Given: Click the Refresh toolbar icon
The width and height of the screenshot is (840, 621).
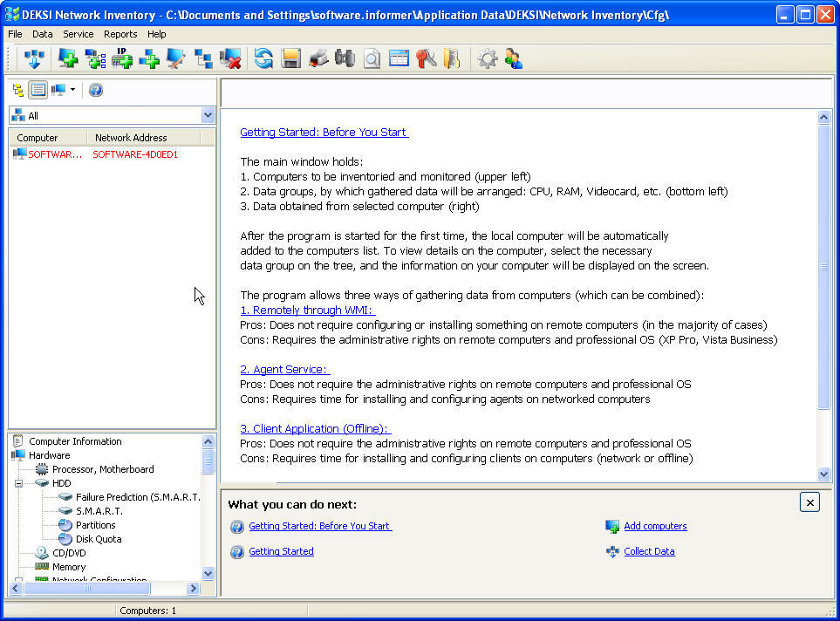Looking at the screenshot, I should [263, 58].
